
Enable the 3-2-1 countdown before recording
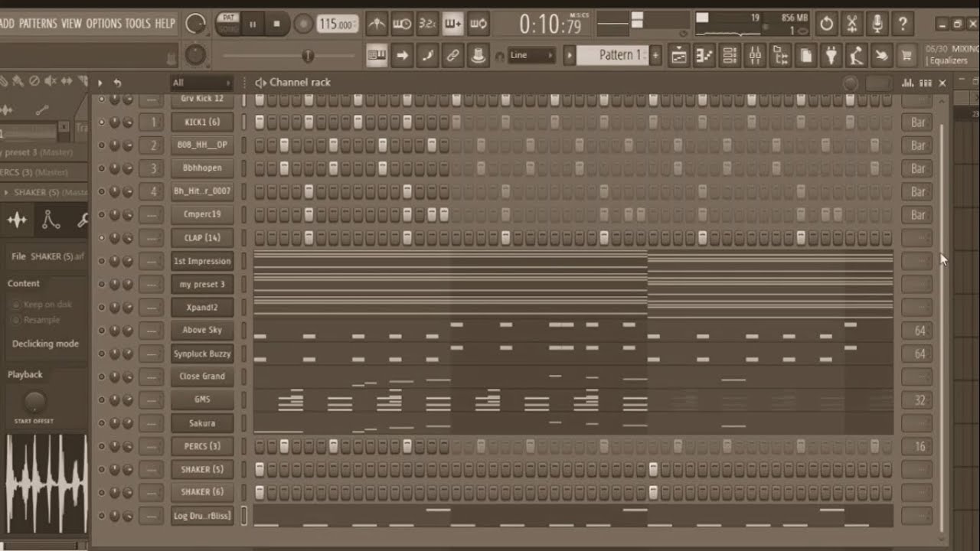point(428,24)
